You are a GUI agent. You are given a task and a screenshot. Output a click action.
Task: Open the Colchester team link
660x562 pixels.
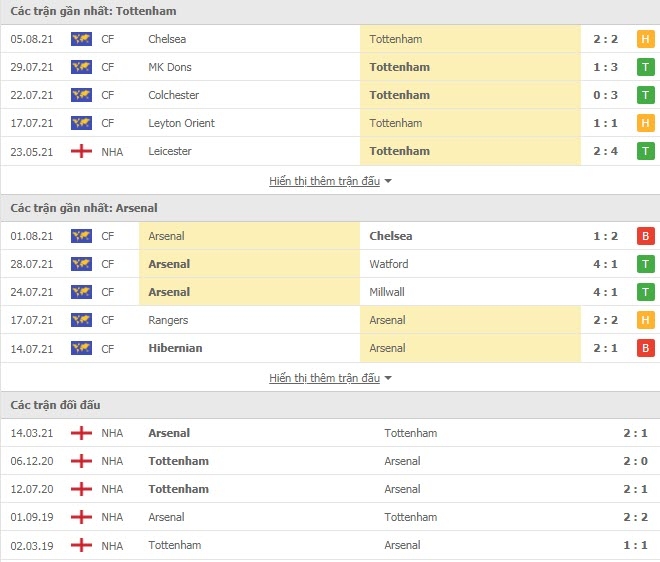[173, 95]
